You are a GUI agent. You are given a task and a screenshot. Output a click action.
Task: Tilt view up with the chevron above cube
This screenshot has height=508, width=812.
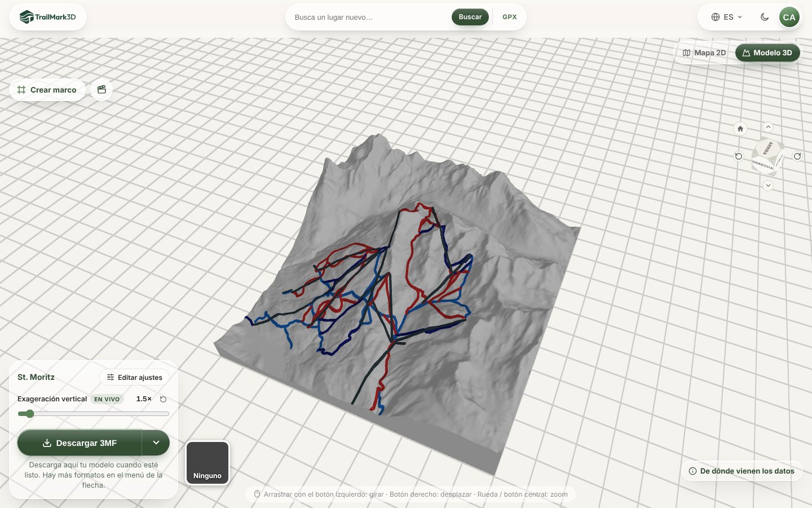[768, 127]
